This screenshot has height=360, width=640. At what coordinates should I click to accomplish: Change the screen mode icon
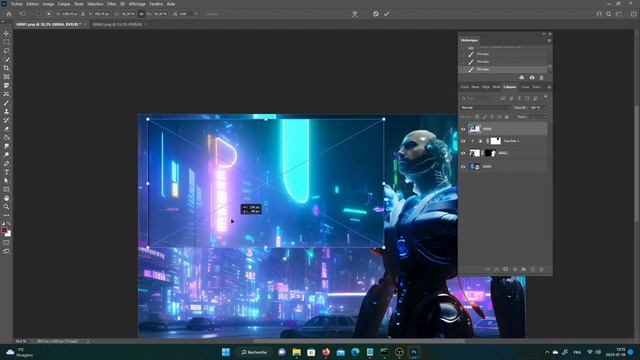[6, 251]
